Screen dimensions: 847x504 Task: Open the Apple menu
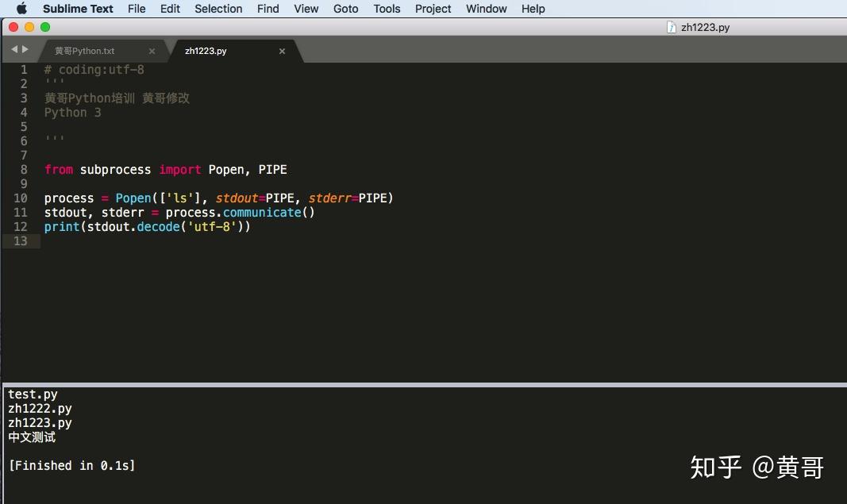pyautogui.click(x=21, y=9)
